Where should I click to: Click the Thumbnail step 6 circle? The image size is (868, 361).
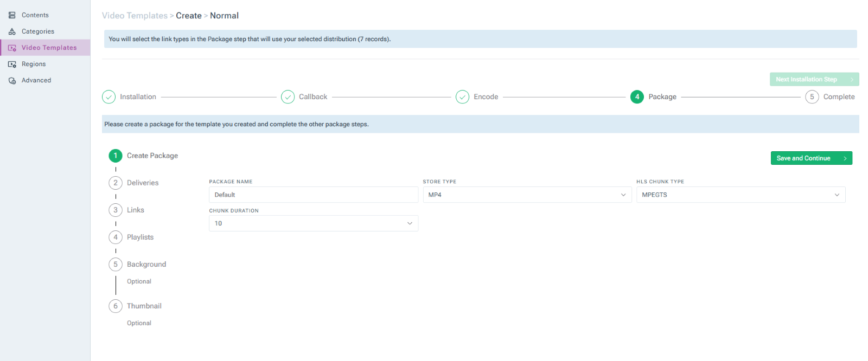coord(116,306)
